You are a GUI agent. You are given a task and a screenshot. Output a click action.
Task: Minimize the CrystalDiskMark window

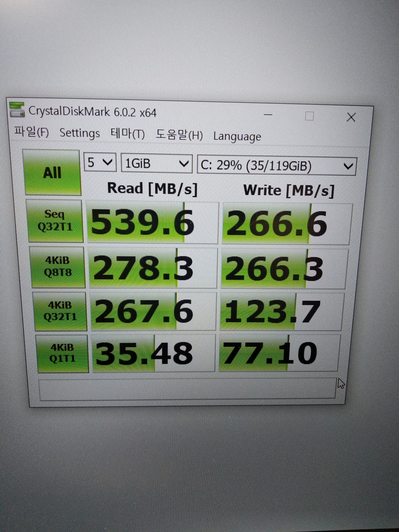point(268,115)
